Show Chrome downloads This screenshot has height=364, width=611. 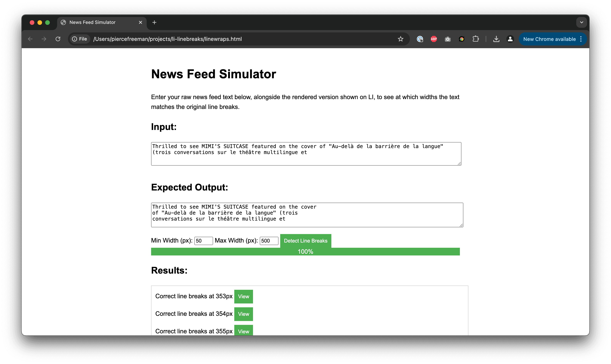(496, 39)
